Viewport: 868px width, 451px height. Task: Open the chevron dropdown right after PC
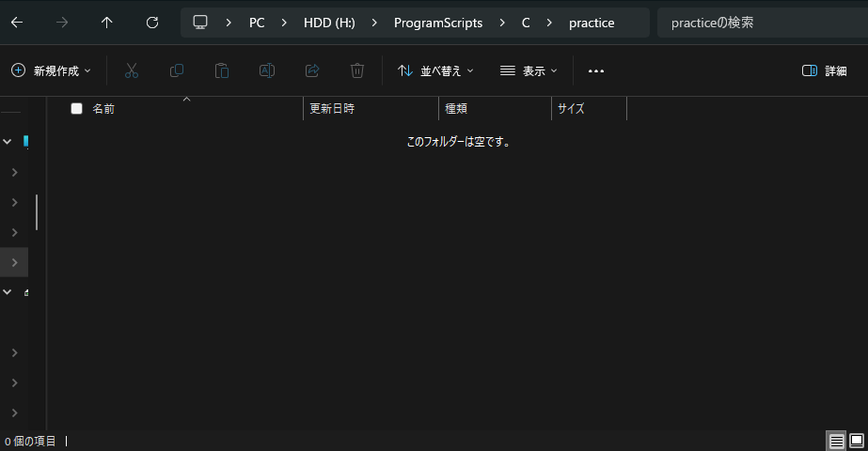[284, 23]
